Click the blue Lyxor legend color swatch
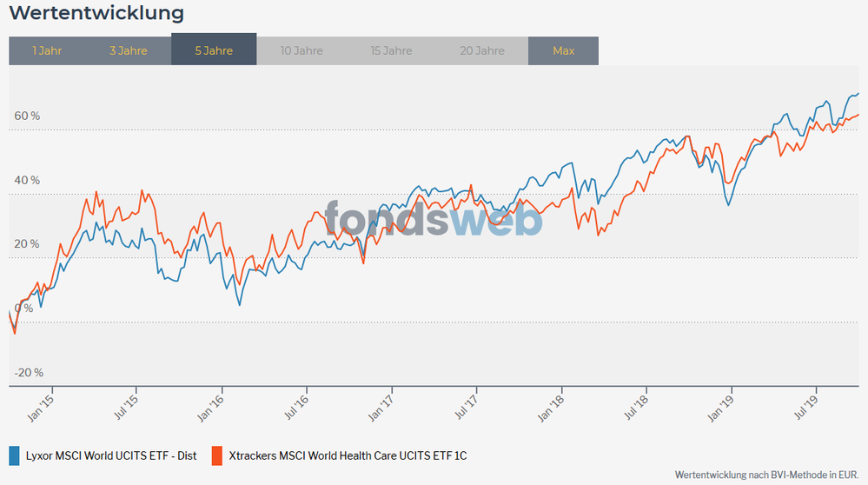The image size is (868, 485). point(14,455)
